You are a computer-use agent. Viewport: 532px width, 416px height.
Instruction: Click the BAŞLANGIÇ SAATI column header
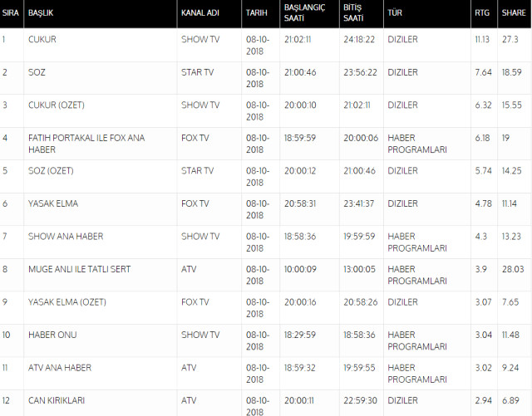coord(304,15)
